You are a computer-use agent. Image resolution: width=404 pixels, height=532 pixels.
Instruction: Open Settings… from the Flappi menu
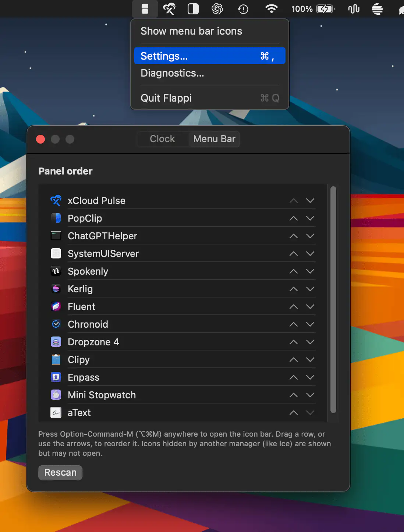pos(210,56)
